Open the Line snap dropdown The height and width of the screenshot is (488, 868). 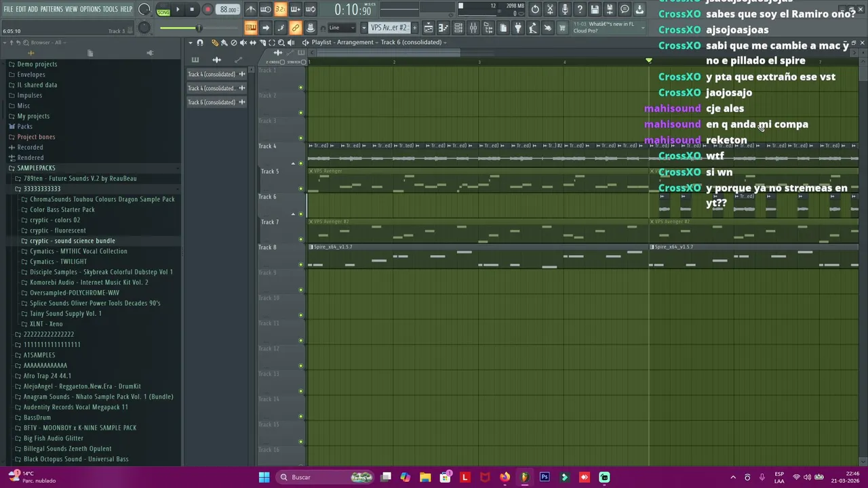[x=342, y=28]
